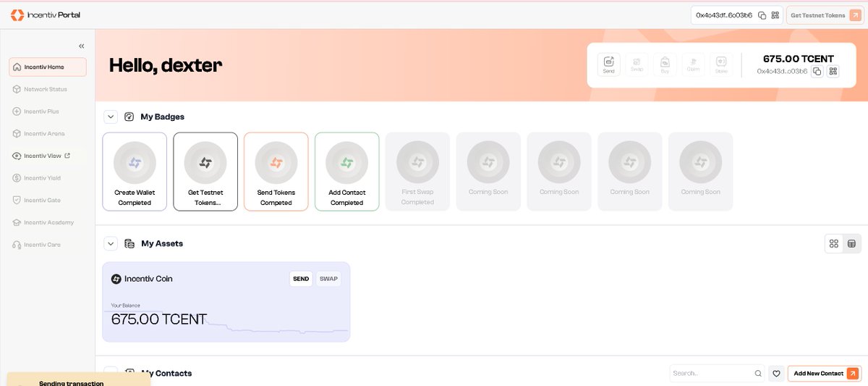Select the Get Testnet Tokens badge

(x=205, y=172)
